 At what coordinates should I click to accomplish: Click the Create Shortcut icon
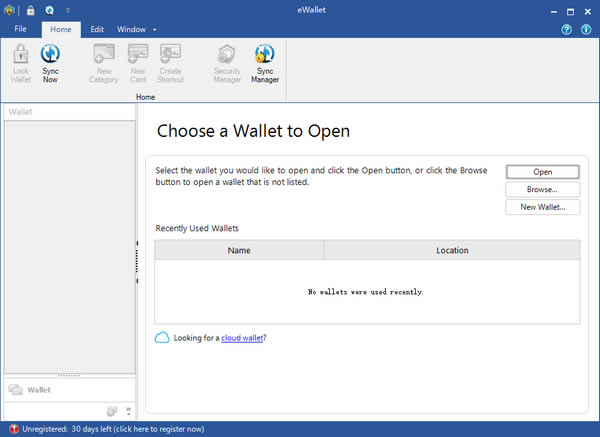170,63
